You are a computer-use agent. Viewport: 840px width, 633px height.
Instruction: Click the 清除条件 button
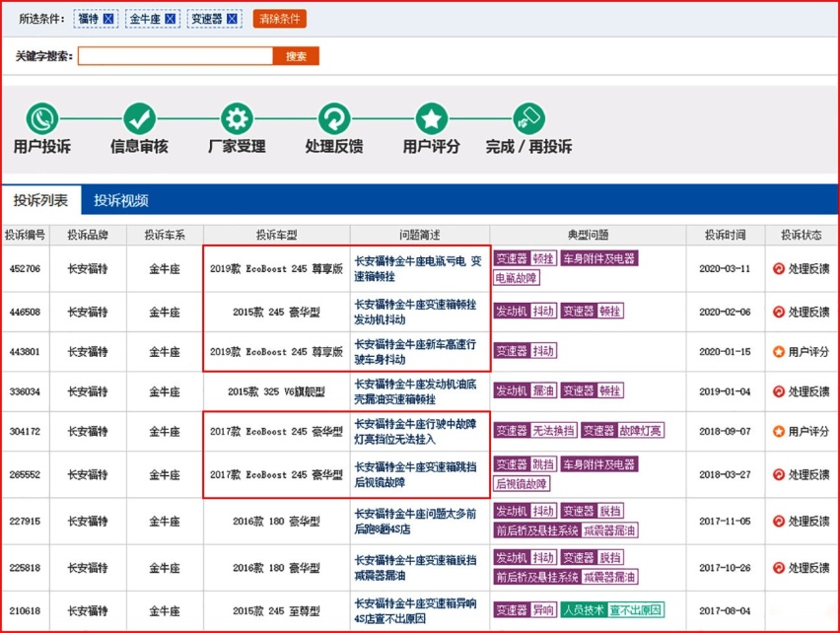(x=280, y=19)
